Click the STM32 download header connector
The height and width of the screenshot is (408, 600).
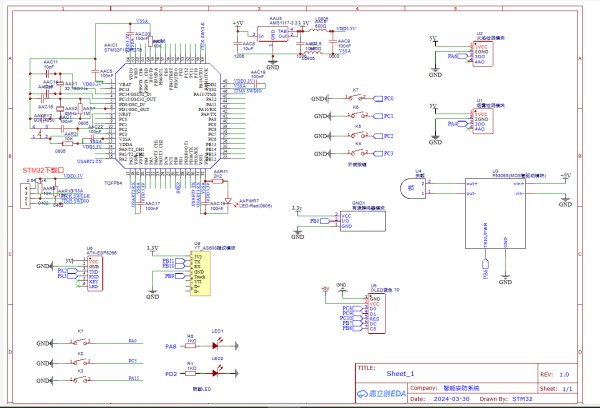[25, 196]
